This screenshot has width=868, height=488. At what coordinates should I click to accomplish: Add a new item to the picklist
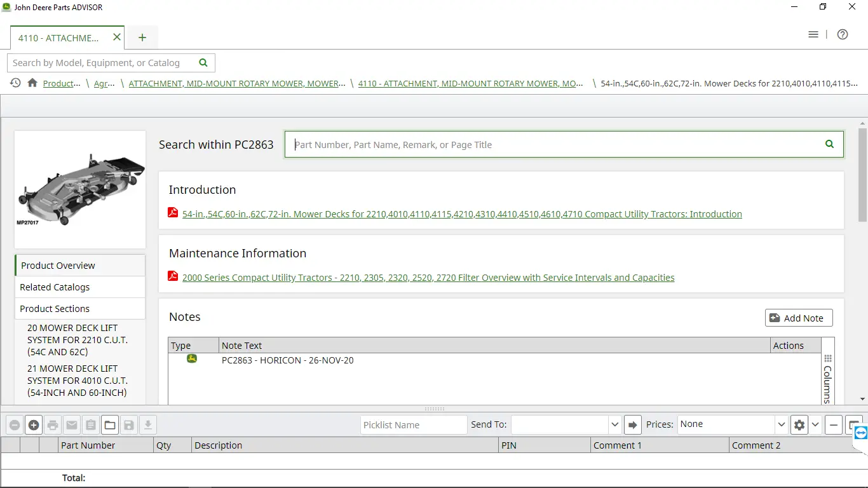tap(34, 424)
